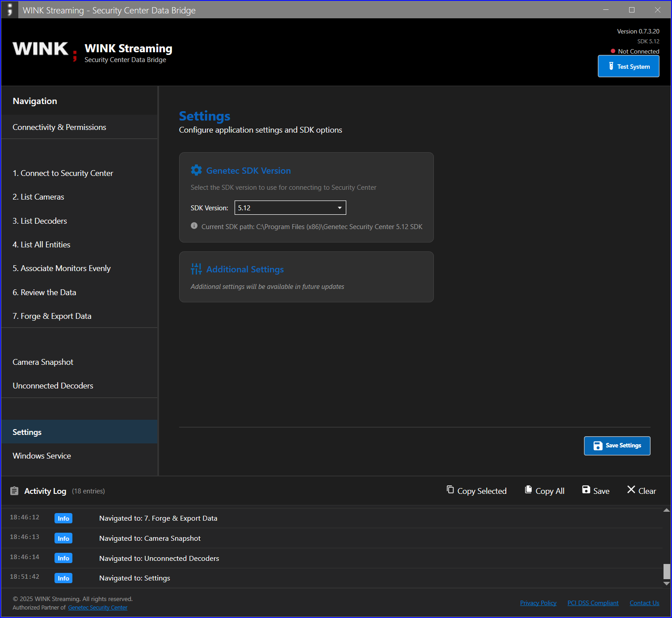Navigate to 4. List All Entities
Screen dimensions: 672x618
click(79, 245)
